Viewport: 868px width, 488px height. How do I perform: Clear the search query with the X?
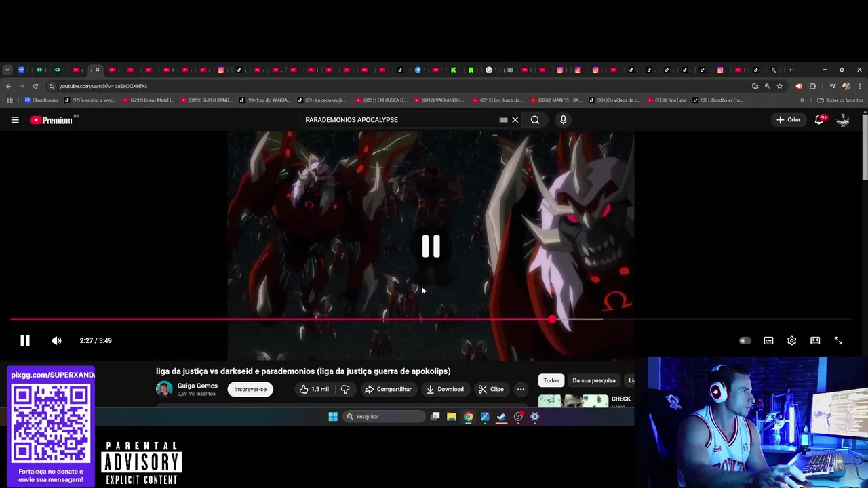click(x=515, y=120)
